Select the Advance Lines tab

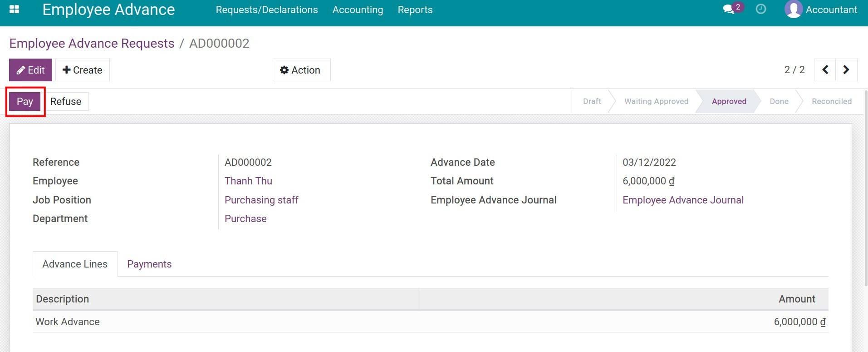[x=75, y=264]
